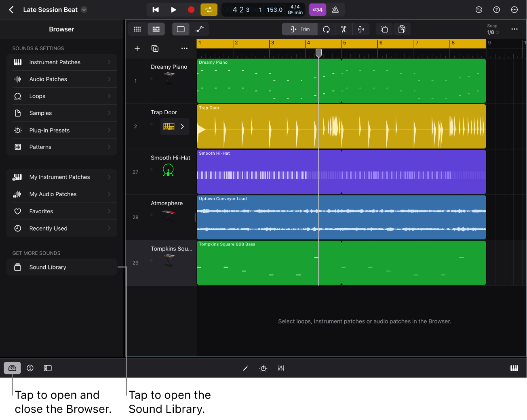This screenshot has height=420, width=527.
Task: Open the Samples category
Action: (x=62, y=113)
